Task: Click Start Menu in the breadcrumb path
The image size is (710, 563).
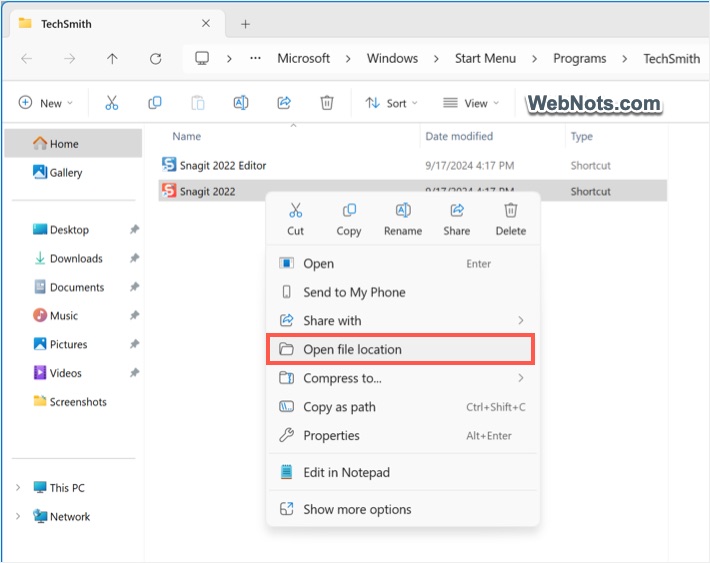Action: tap(485, 58)
